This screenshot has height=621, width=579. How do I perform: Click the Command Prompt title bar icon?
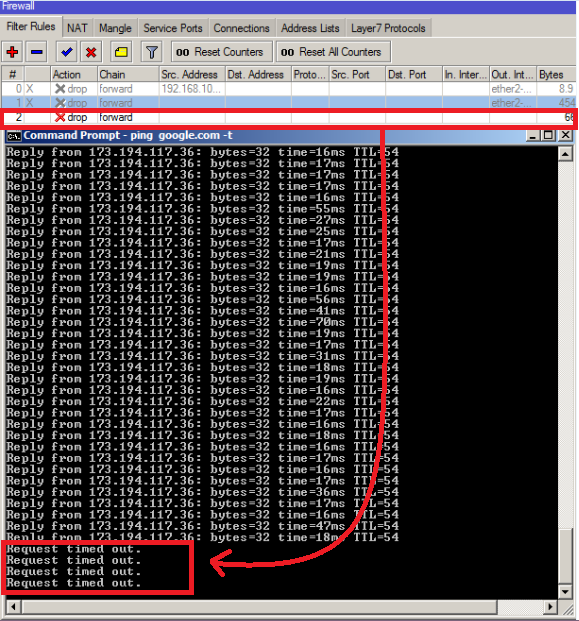click(x=14, y=136)
